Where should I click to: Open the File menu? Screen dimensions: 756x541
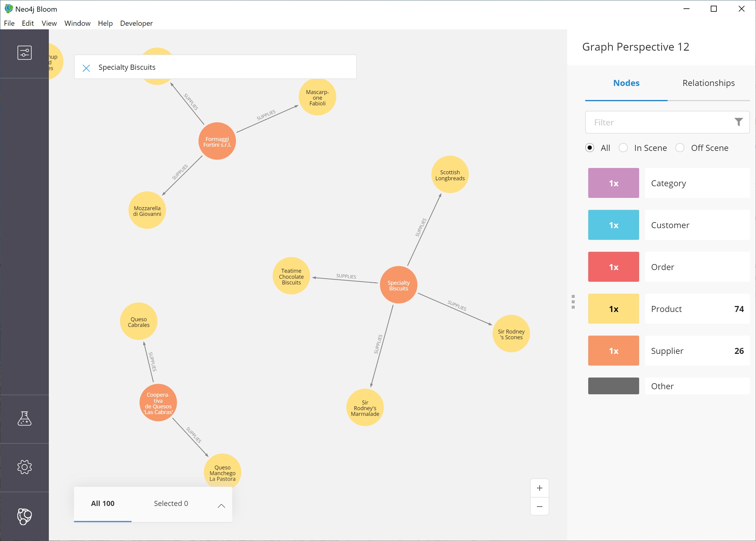(9, 23)
